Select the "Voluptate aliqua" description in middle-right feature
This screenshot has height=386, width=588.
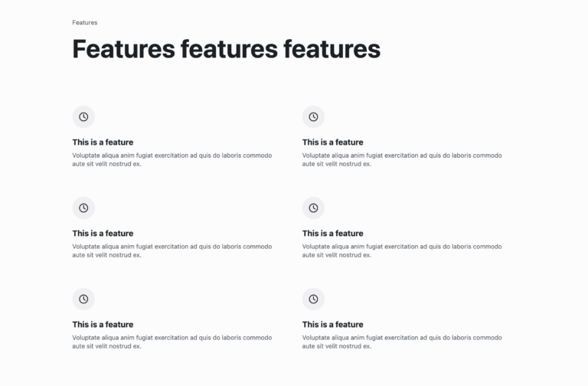click(x=401, y=250)
